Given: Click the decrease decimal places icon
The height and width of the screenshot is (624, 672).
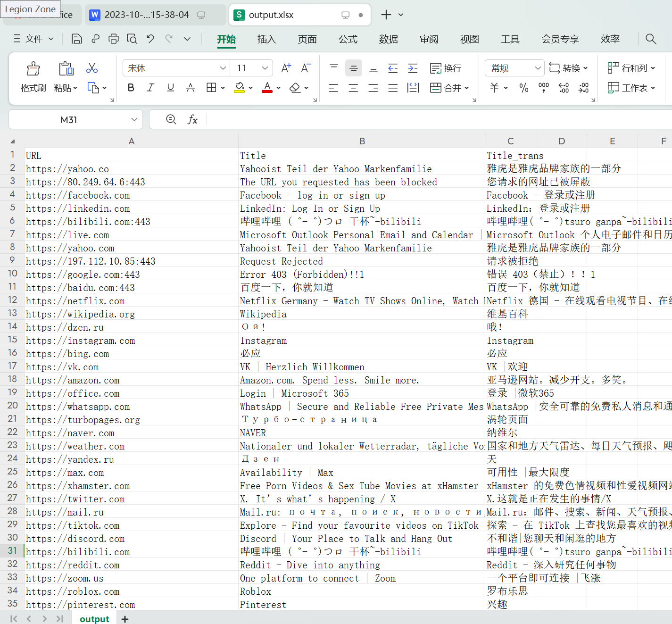Looking at the screenshot, I should coord(583,88).
